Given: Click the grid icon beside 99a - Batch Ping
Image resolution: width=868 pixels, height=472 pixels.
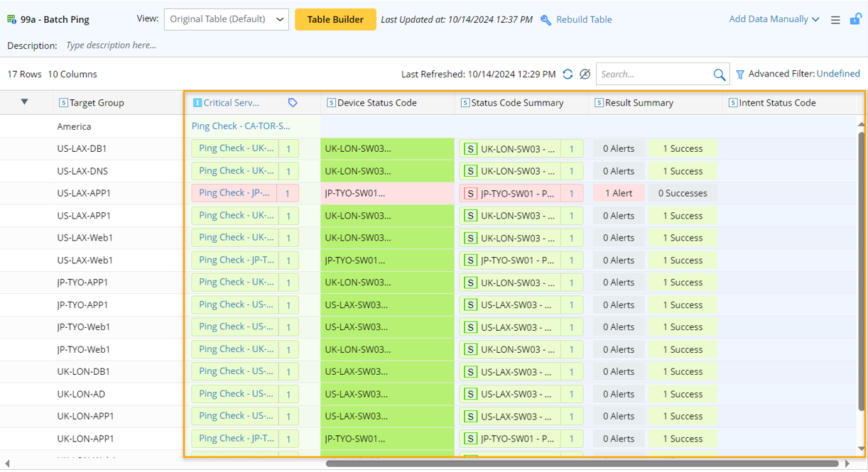Looking at the screenshot, I should click(x=10, y=19).
